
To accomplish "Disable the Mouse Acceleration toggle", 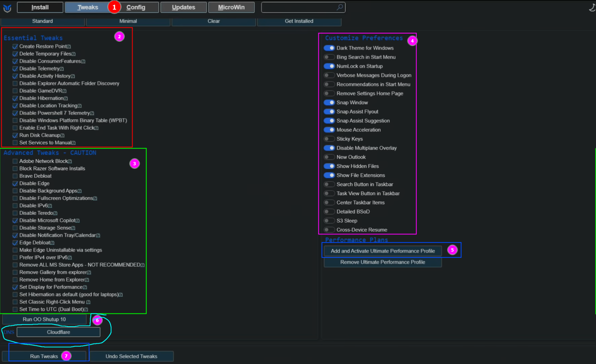I will click(329, 130).
